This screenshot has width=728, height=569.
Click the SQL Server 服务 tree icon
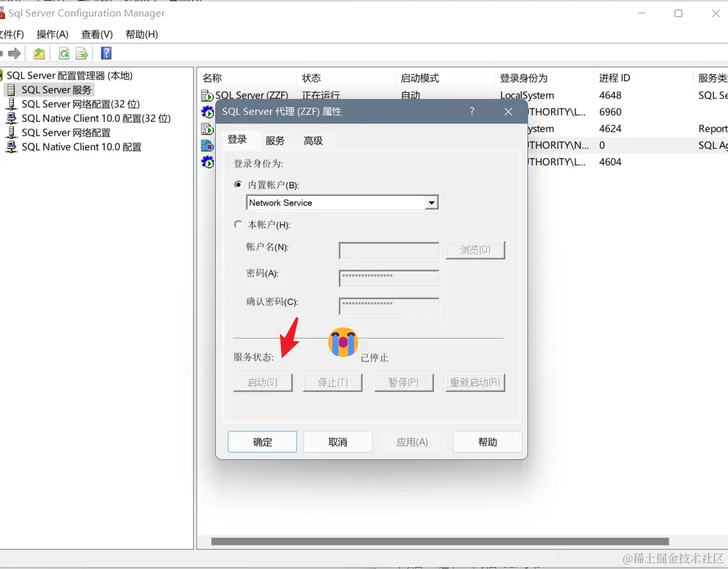[x=11, y=89]
